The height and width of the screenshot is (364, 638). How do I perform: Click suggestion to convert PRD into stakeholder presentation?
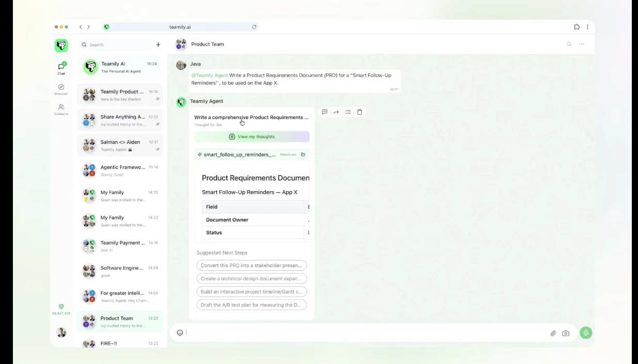(251, 266)
